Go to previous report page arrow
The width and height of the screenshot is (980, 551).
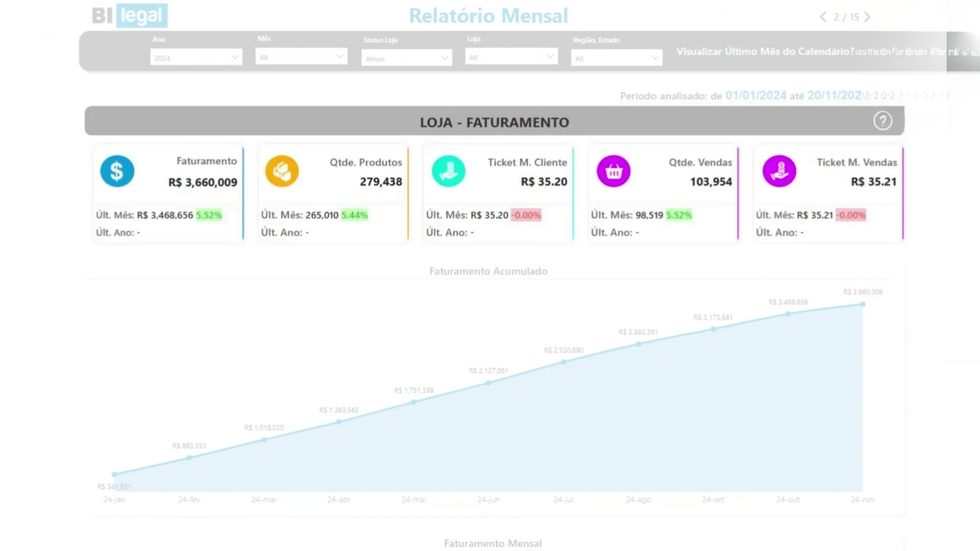coord(823,17)
